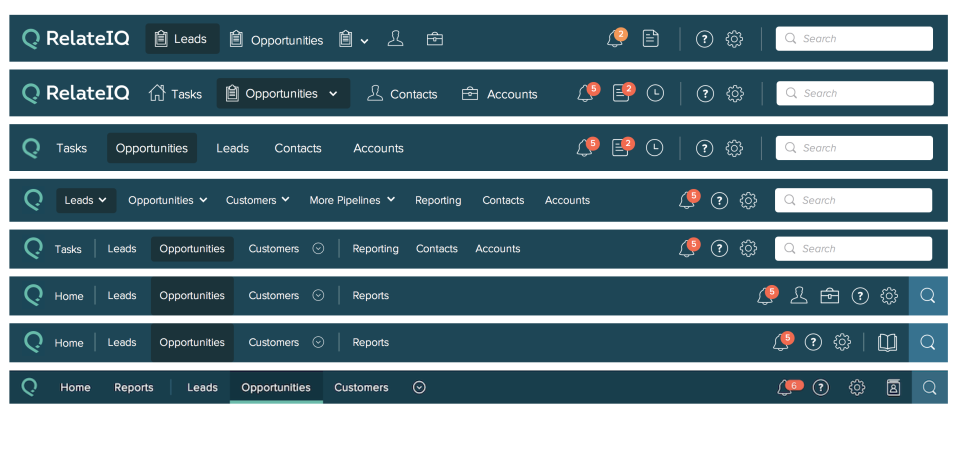960x456 pixels.
Task: Click RelateIQ logo in the top bar
Action: 76,39
